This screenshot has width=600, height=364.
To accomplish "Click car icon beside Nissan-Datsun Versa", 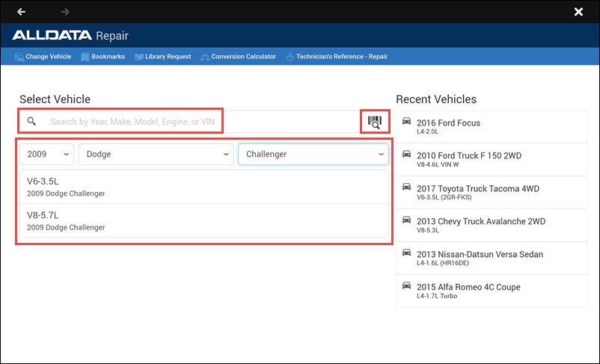I will point(406,253).
